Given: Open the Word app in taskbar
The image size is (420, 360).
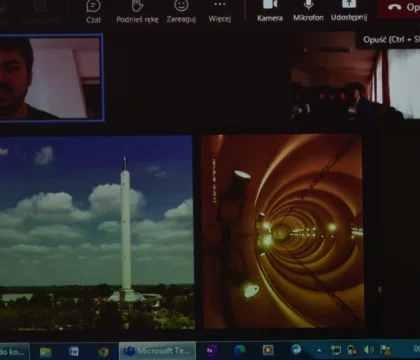Looking at the screenshot, I should tap(74, 351).
